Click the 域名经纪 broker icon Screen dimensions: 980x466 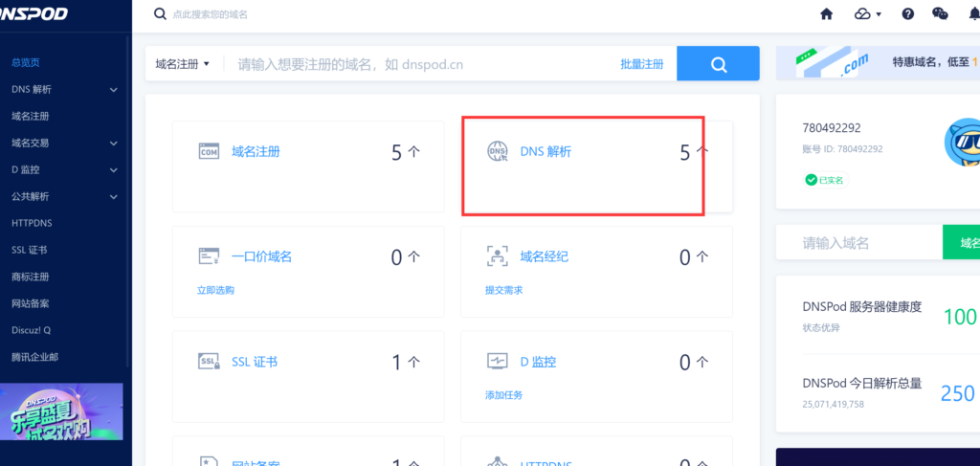pos(498,256)
